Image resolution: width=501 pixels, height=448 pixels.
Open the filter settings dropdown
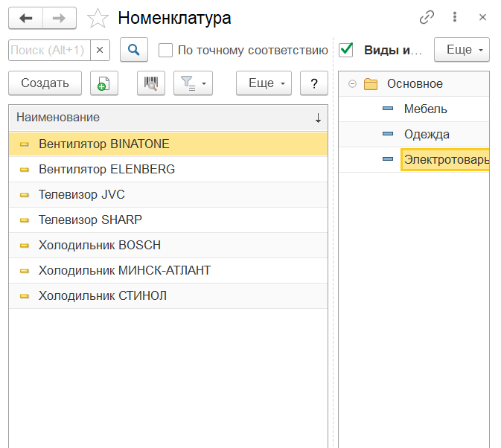coord(193,83)
